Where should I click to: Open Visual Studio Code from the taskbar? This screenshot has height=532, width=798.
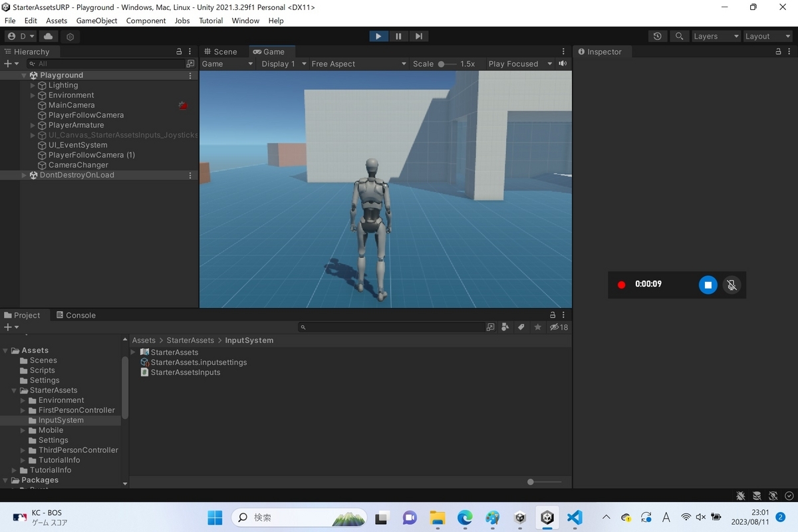click(x=575, y=517)
